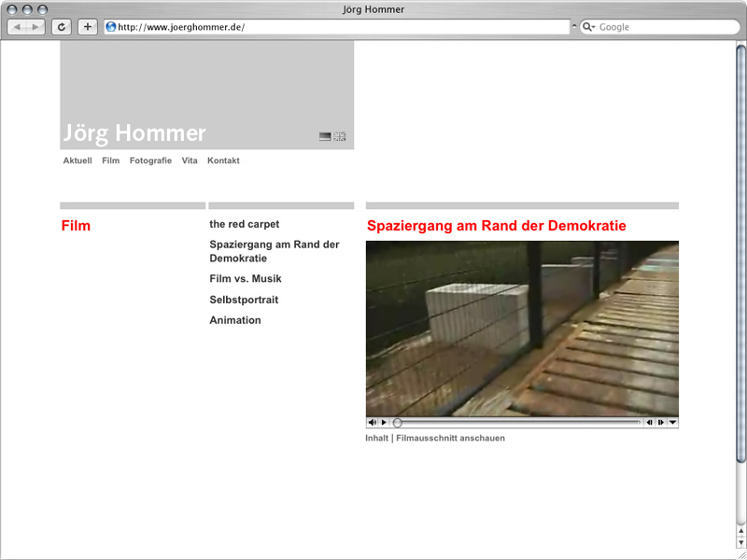Open the Fotografie navigation item

click(x=150, y=161)
